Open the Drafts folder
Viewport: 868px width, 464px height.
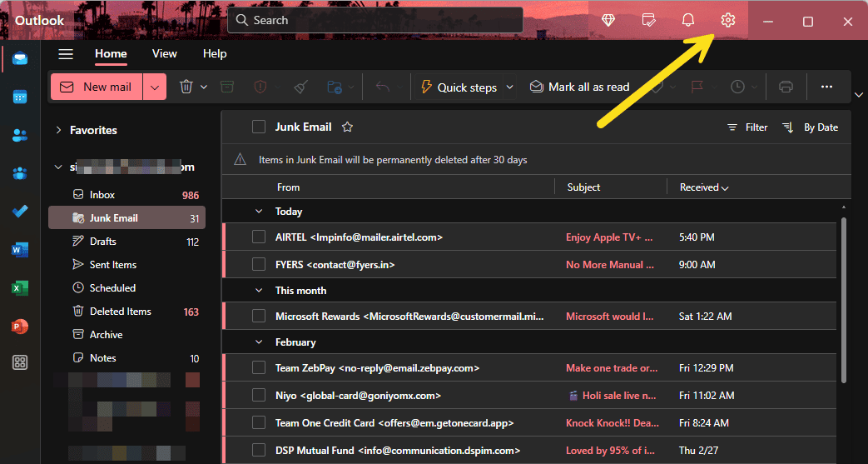click(126, 242)
